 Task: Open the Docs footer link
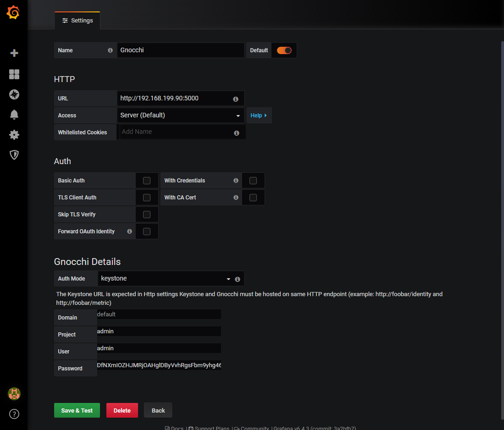[174, 428]
